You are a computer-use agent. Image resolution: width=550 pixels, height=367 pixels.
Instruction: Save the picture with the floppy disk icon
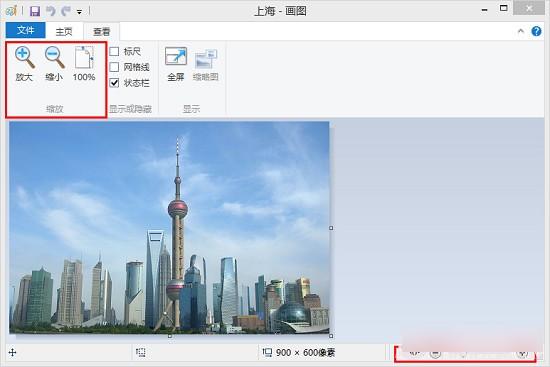tap(34, 11)
